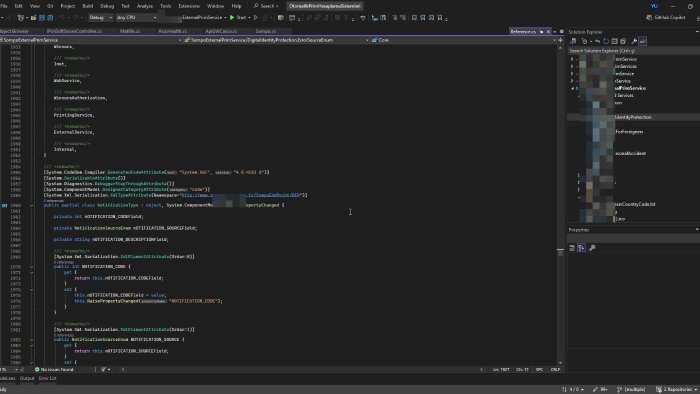Switch to the Metlife.cs tab
700x394 pixels.
[x=130, y=31]
